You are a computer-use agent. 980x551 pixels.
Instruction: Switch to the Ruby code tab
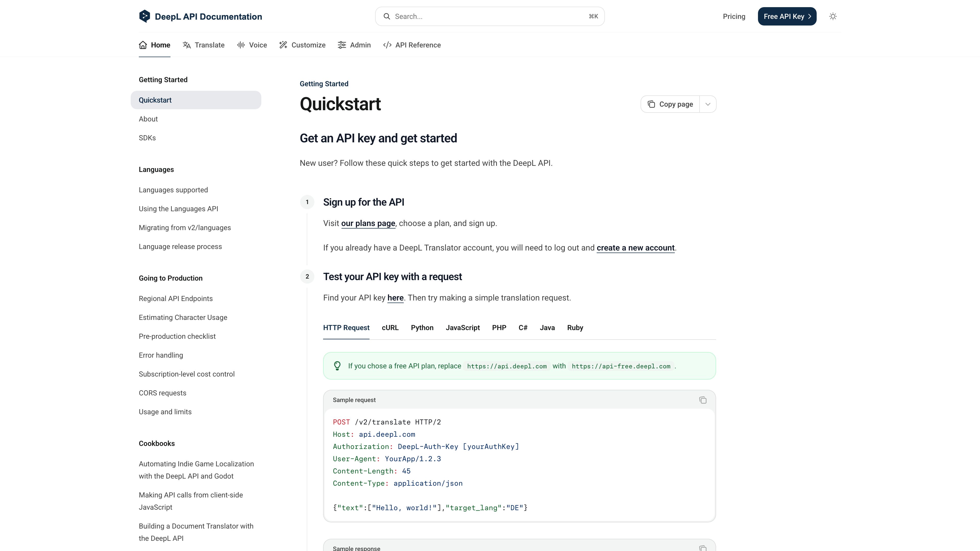click(x=575, y=328)
